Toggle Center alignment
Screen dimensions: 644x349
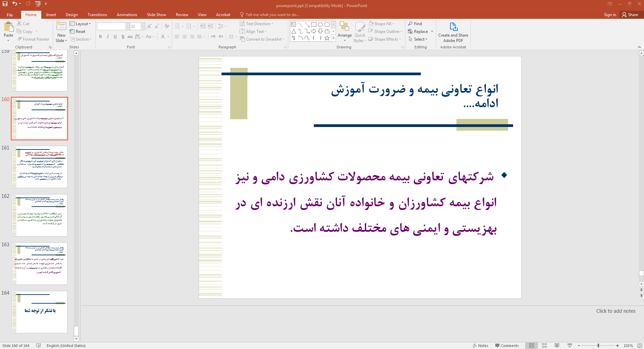[185, 37]
